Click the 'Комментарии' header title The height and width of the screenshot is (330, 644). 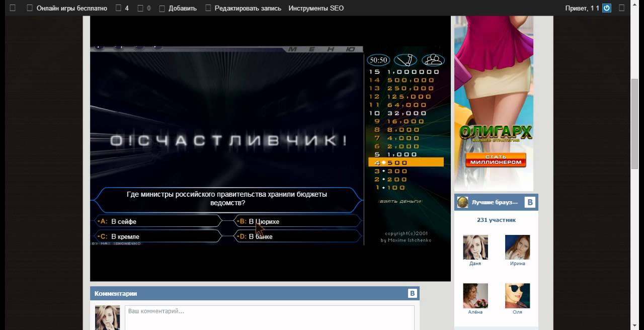(x=116, y=294)
